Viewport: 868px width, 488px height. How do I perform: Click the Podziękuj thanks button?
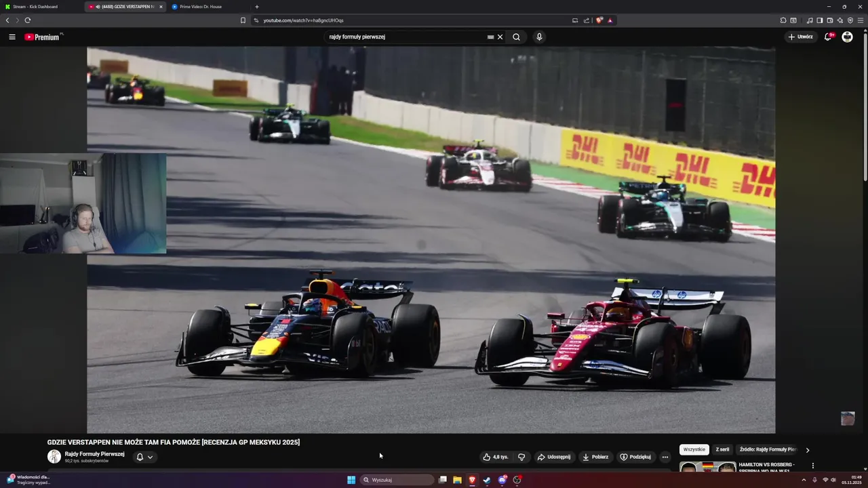pos(635,457)
